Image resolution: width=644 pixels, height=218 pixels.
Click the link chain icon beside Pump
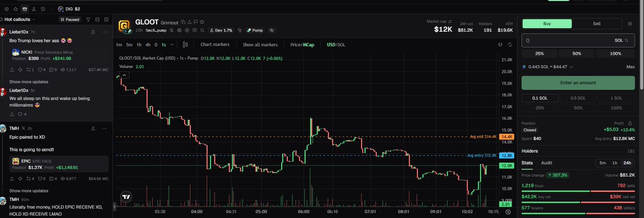click(x=272, y=31)
